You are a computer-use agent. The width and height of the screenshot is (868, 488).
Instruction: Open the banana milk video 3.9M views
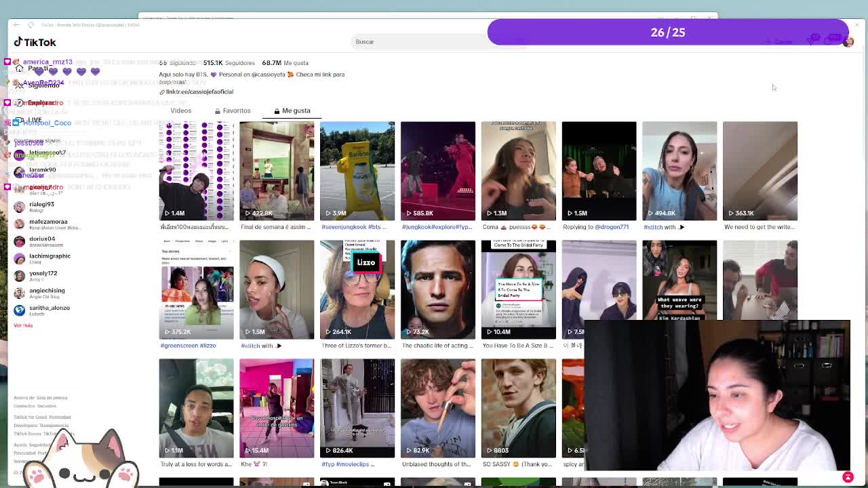357,171
